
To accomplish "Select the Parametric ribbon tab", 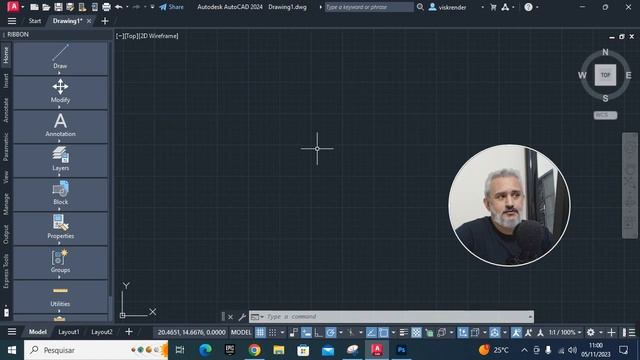I will click(x=6, y=146).
